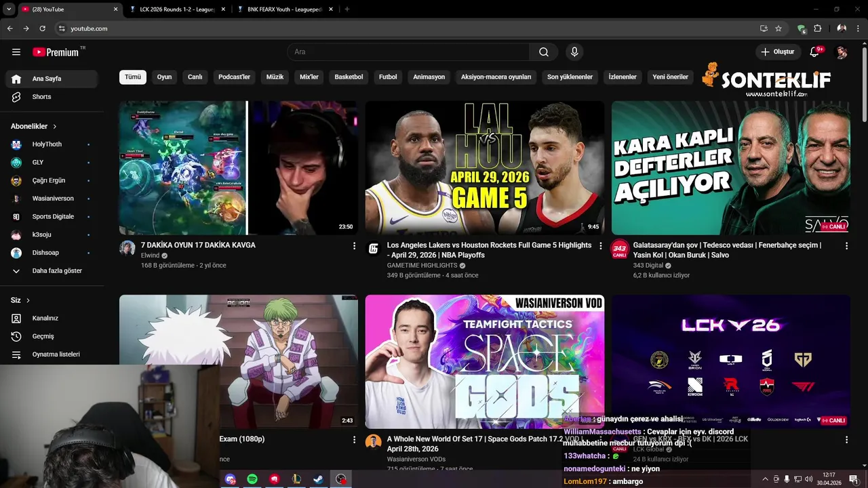Play the LAL vs HOU Game 5 thumbnail
Screen dimensions: 868x488
coord(485,168)
